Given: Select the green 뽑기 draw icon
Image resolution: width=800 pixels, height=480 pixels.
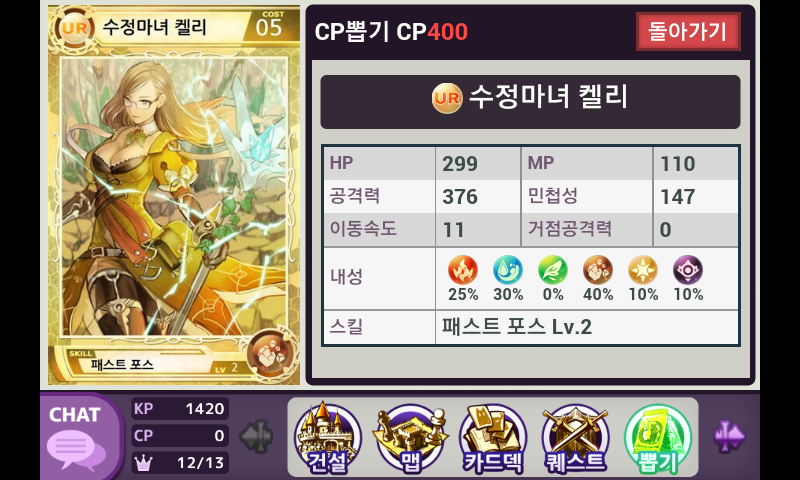Looking at the screenshot, I should [658, 438].
